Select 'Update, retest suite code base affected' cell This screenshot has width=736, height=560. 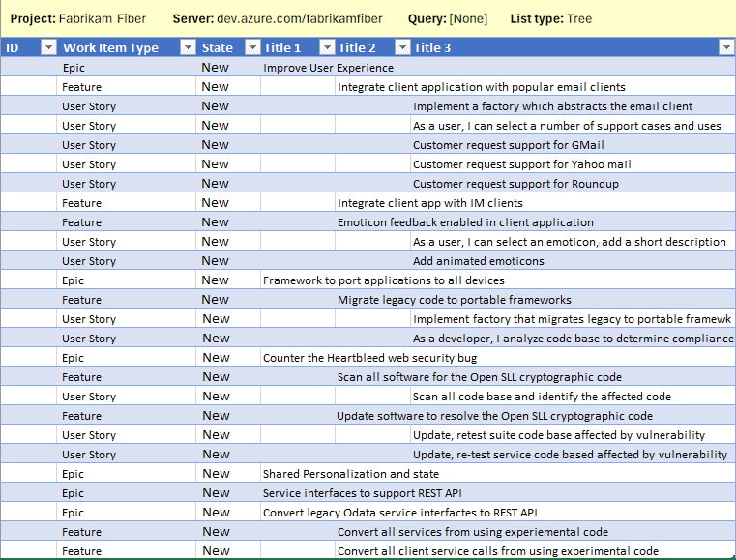pos(559,435)
